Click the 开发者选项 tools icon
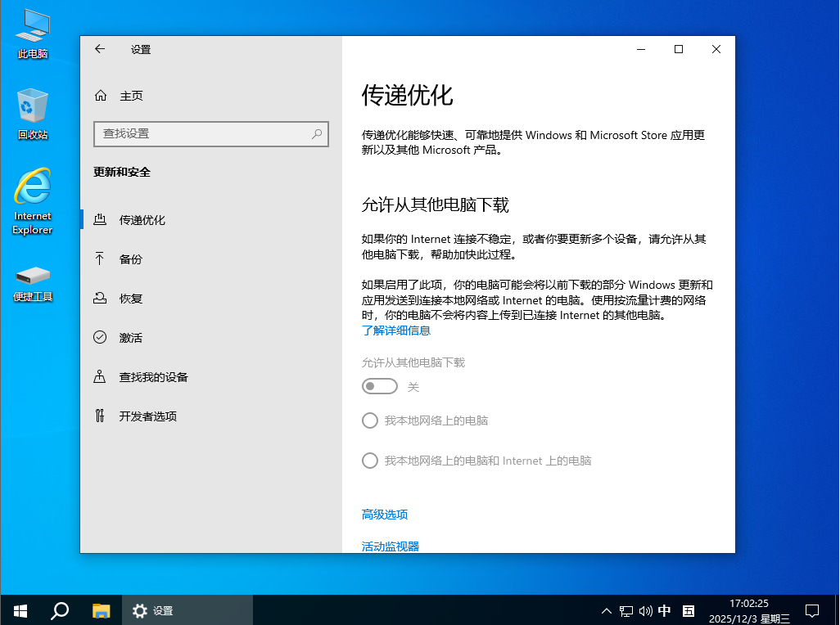 pos(100,416)
